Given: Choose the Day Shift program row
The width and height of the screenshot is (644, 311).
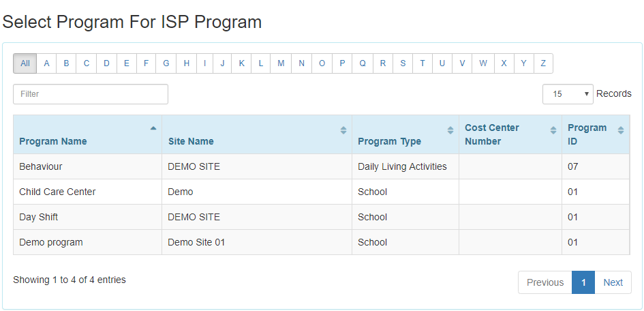Looking at the screenshot, I should pyautogui.click(x=321, y=217).
